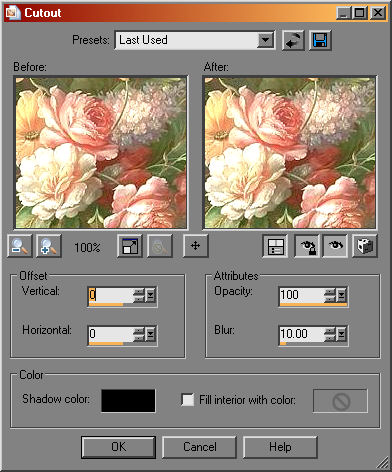
Task: Click the orange bar under Vertical field
Action: point(106,304)
